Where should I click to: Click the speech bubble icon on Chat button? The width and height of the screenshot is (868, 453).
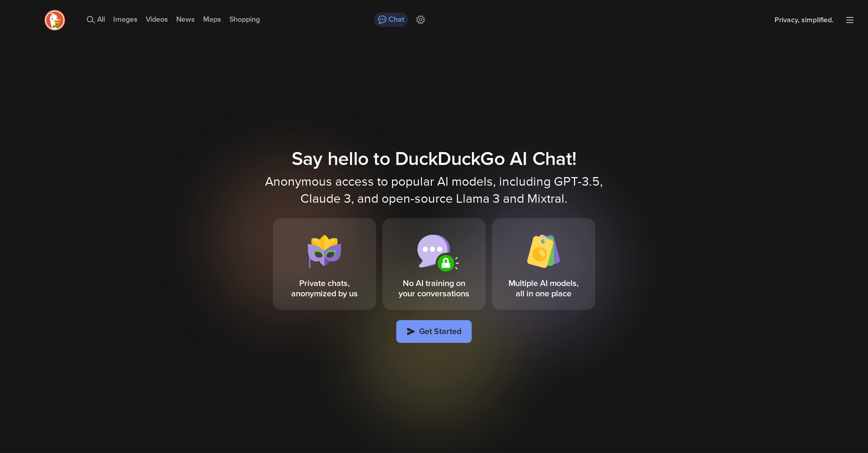[382, 19]
